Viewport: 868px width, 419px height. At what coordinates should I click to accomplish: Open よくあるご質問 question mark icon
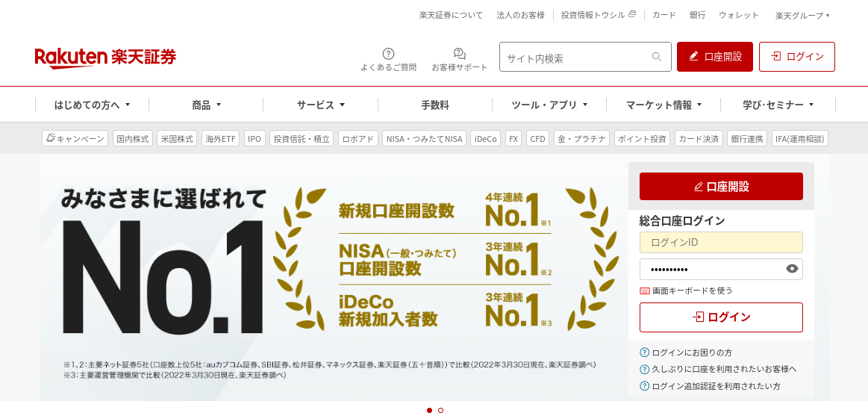[x=388, y=54]
